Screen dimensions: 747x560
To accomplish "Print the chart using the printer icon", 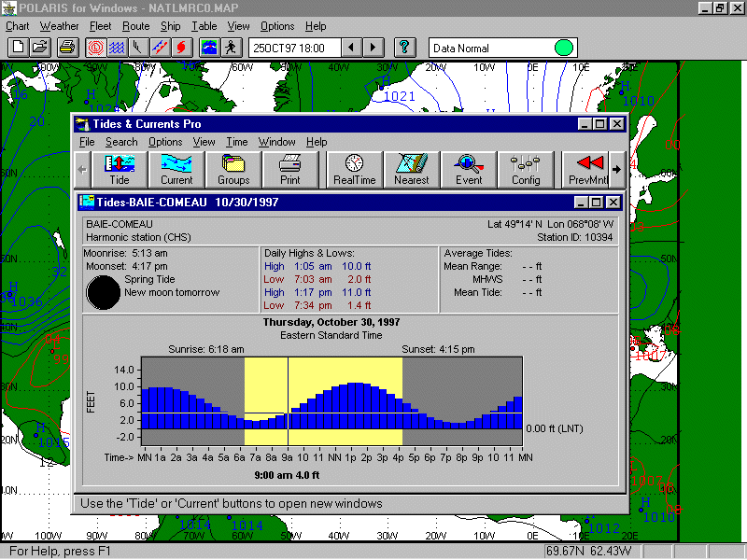I will point(67,48).
